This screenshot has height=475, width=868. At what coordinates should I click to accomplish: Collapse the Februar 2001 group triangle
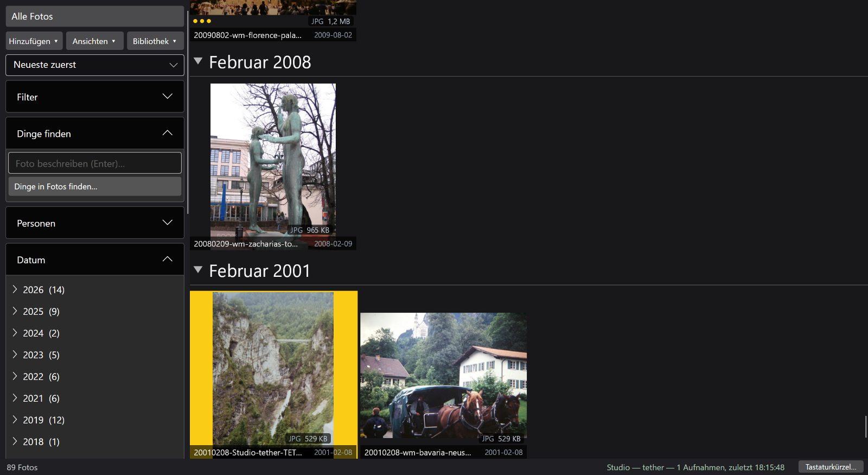[x=198, y=270]
